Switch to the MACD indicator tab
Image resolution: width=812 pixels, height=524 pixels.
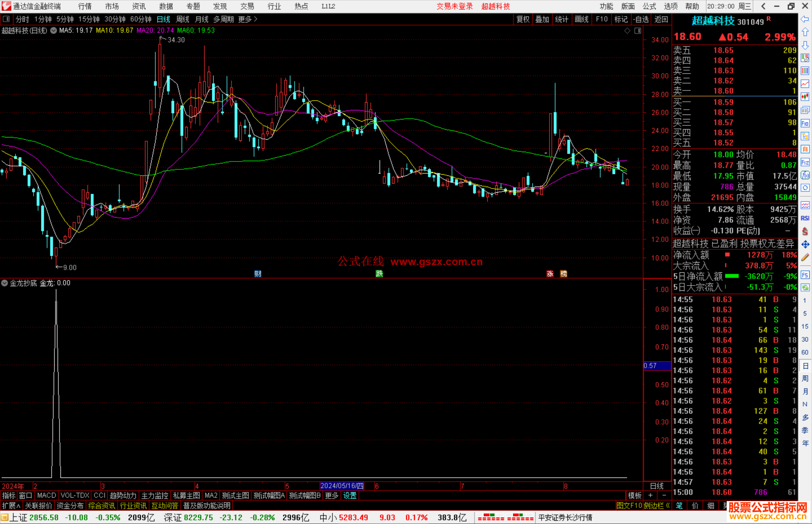(47, 495)
